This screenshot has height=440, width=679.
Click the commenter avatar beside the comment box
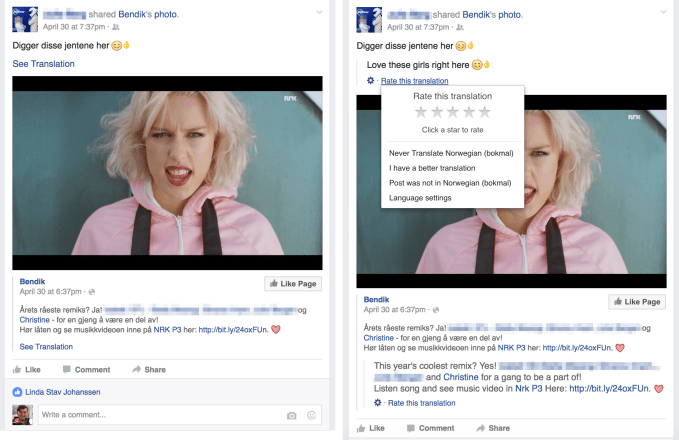[x=22, y=414]
